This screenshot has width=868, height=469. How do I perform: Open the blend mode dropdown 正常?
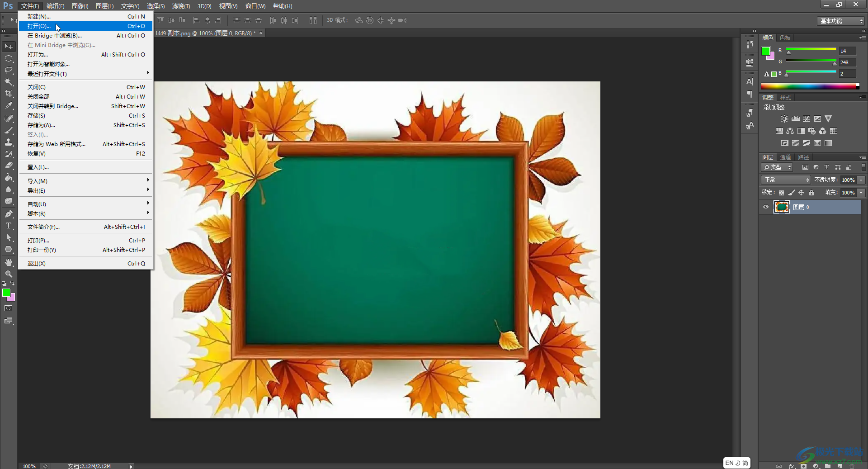[786, 180]
